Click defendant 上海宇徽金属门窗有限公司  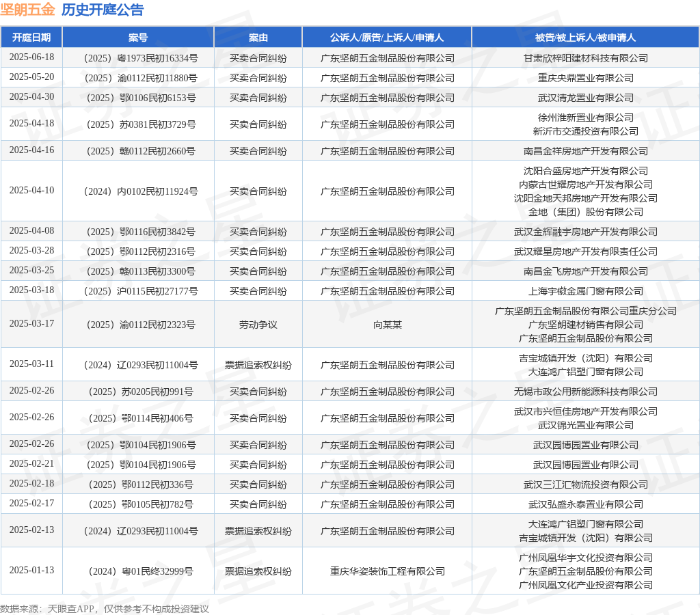click(x=586, y=291)
